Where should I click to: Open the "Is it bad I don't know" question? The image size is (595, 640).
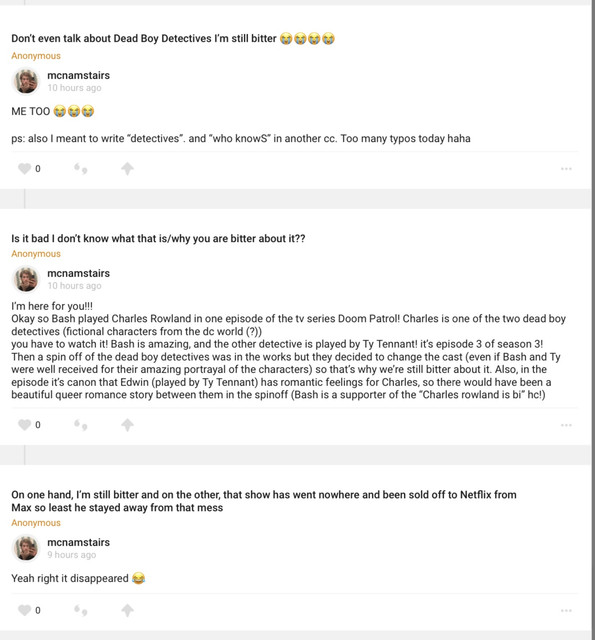coord(158,238)
